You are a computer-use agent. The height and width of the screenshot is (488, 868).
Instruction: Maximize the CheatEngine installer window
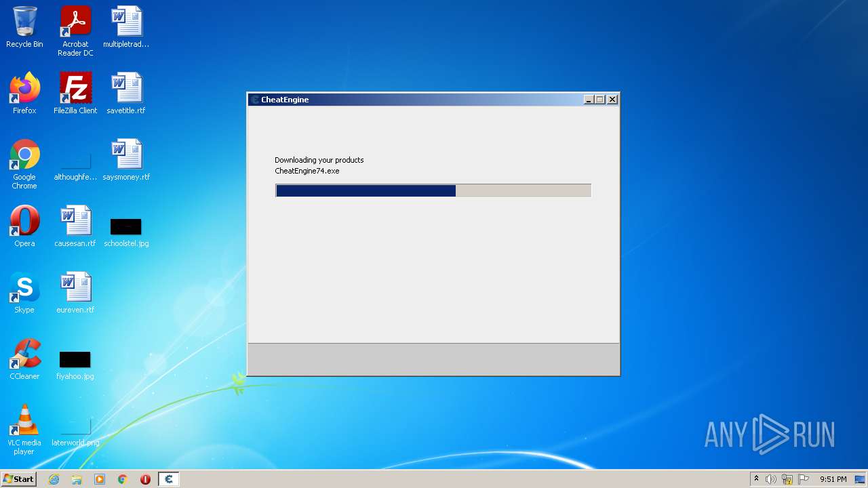(x=600, y=100)
